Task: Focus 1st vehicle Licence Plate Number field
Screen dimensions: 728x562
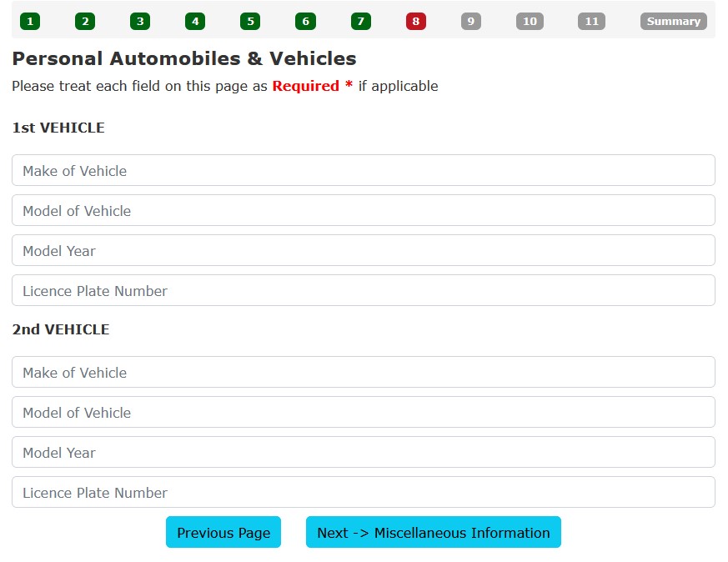Action: (364, 290)
